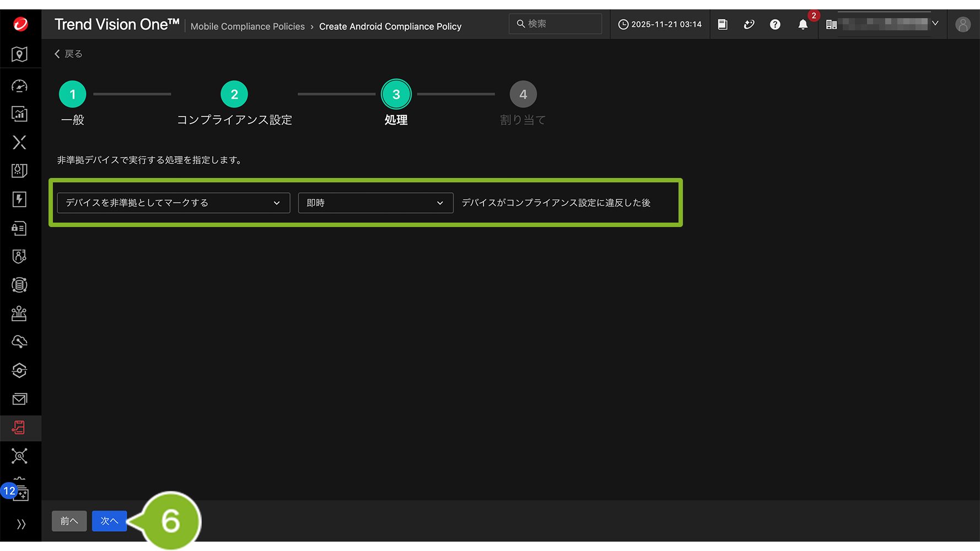Click the Mobile Compliance Policies breadcrumb
The image size is (980, 551).
247,26
